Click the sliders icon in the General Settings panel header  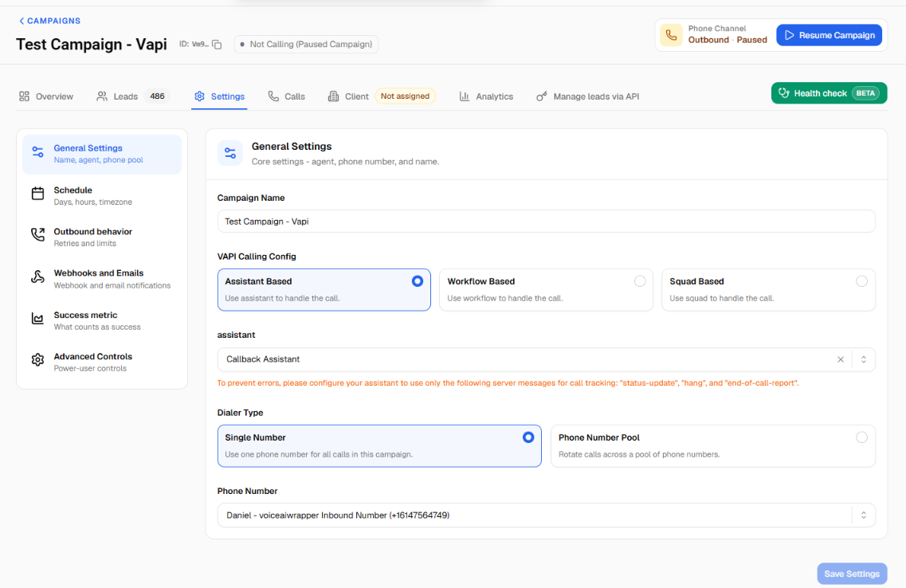230,153
